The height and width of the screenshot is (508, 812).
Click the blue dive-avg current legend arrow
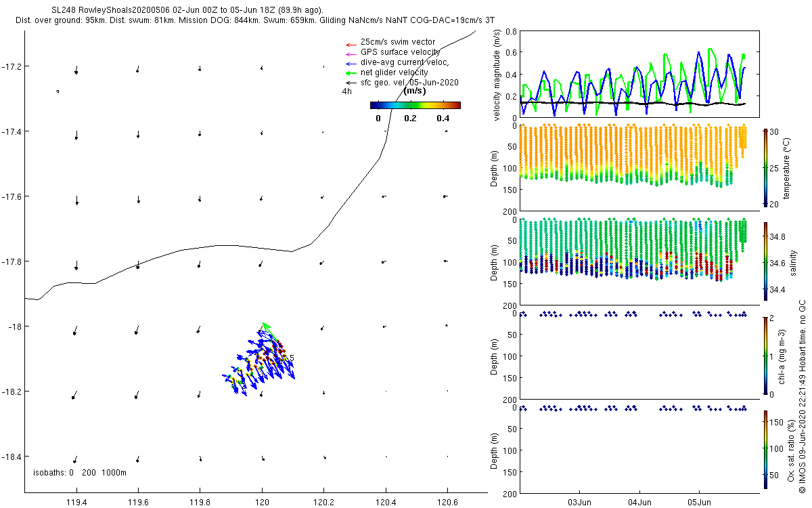(350, 63)
